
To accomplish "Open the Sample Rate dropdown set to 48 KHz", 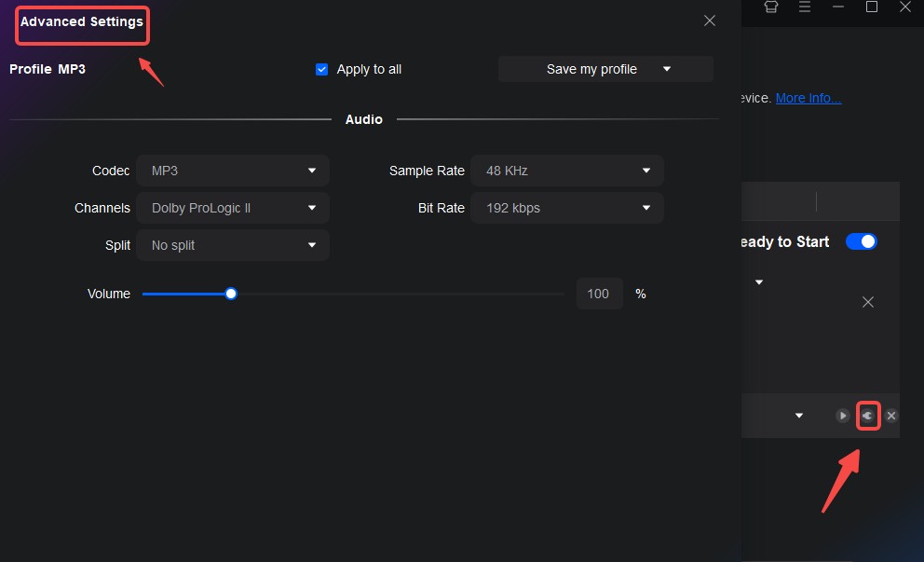I will coord(566,171).
